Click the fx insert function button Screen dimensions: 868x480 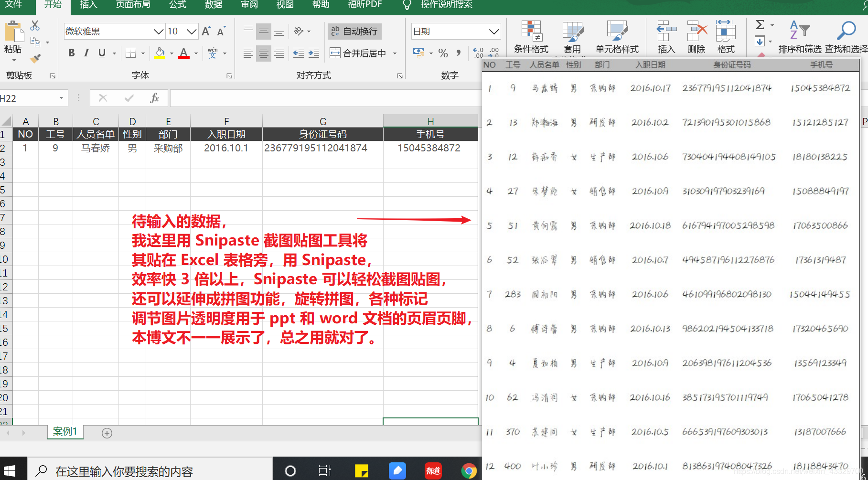(155, 98)
